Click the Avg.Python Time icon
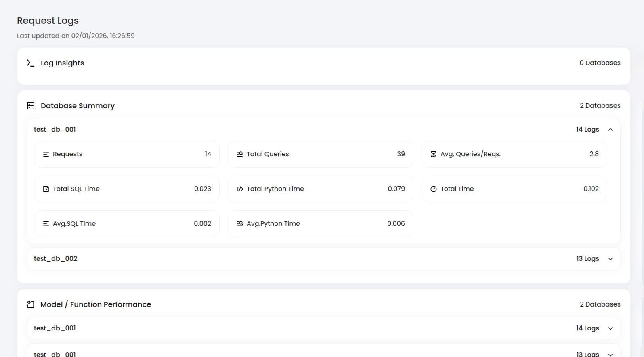 (x=240, y=224)
